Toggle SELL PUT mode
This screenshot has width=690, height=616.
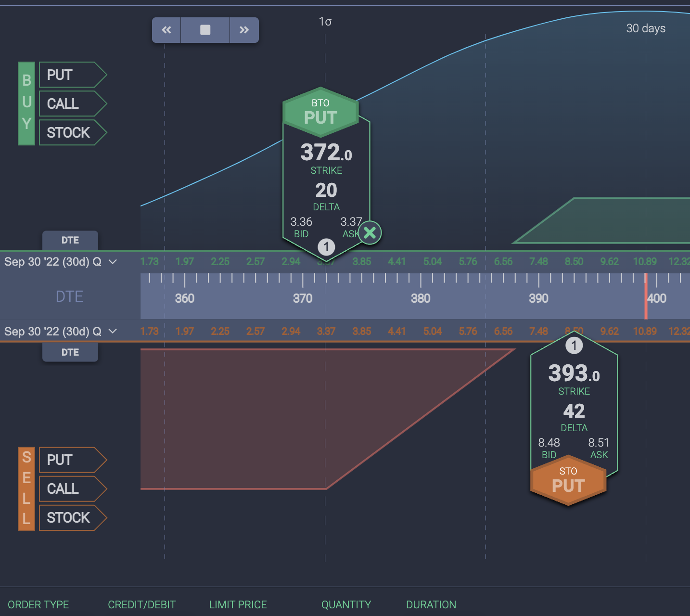pyautogui.click(x=70, y=460)
